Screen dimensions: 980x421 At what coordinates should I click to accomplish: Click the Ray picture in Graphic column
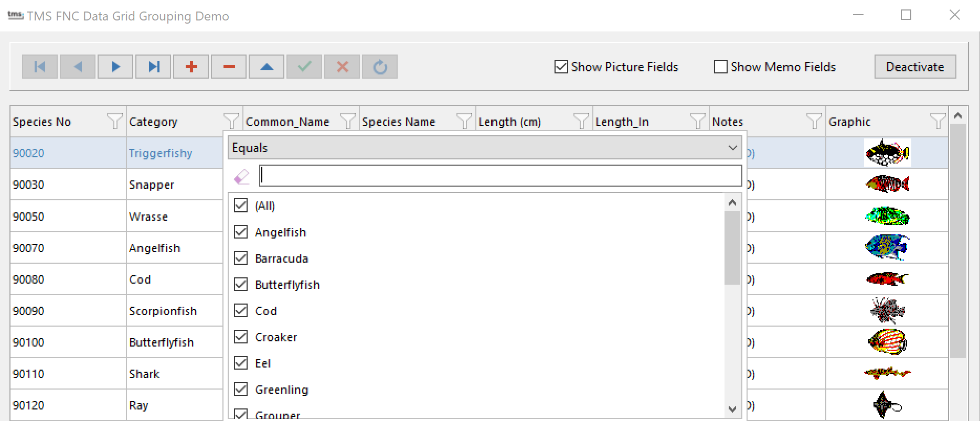(887, 405)
